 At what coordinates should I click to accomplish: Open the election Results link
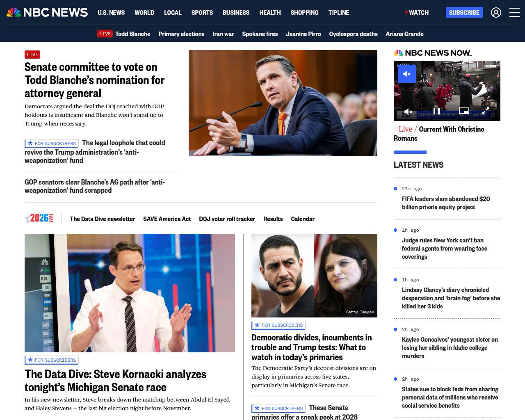click(x=273, y=219)
